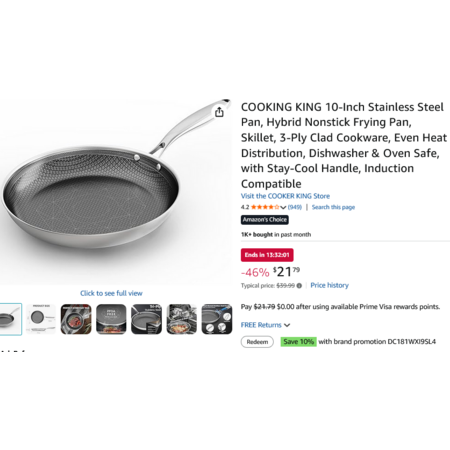Click the Click to see full view link

(x=111, y=293)
